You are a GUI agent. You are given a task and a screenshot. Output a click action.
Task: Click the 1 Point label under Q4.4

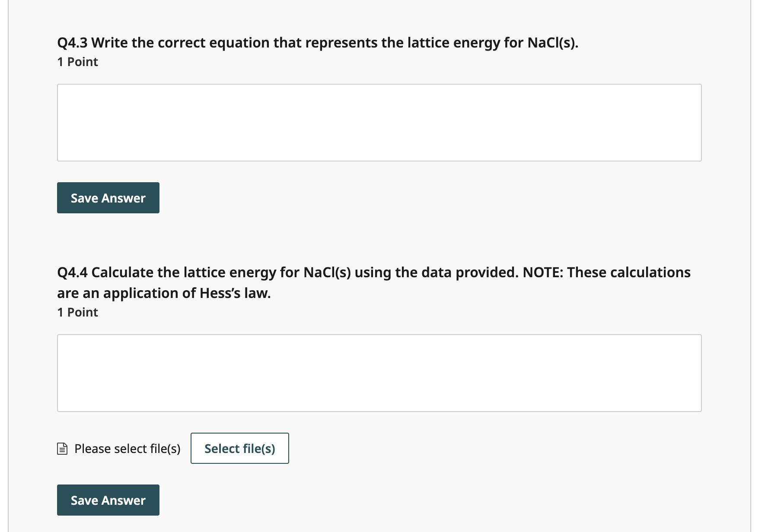coord(77,312)
